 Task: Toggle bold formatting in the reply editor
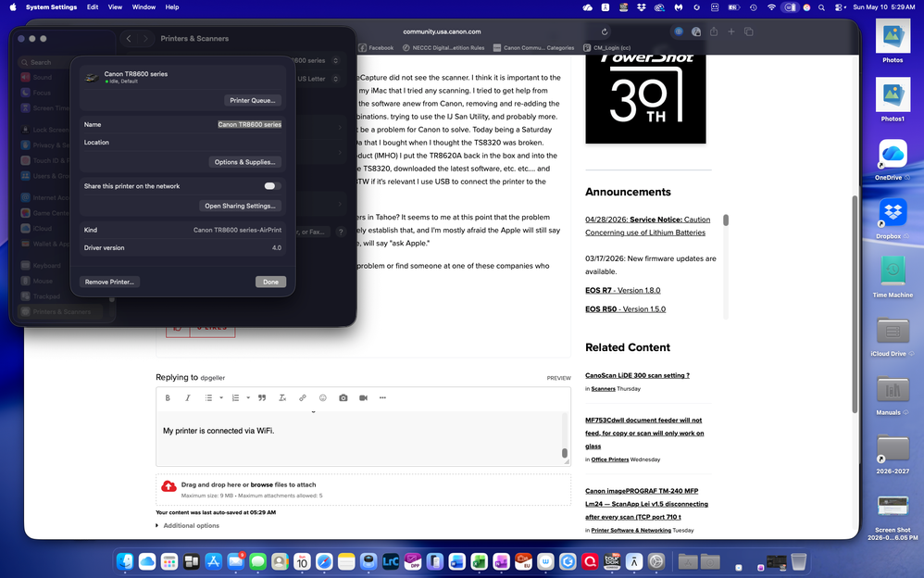click(168, 398)
